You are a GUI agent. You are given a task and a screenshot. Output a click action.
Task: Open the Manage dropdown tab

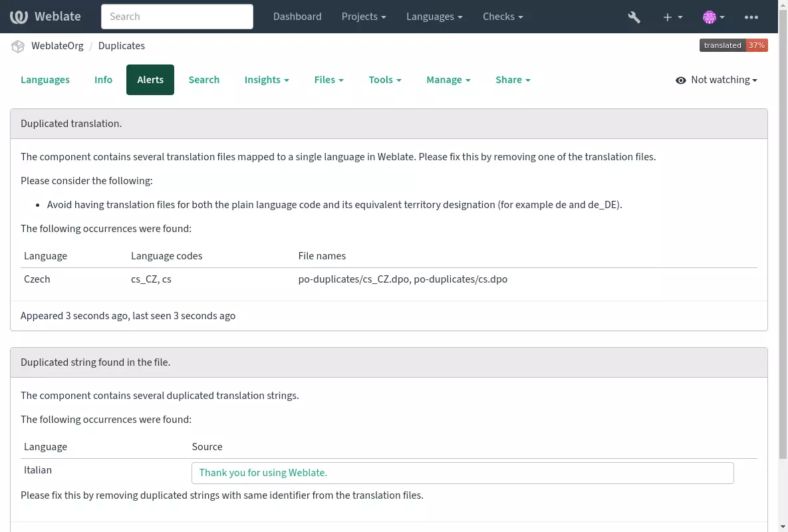[448, 80]
